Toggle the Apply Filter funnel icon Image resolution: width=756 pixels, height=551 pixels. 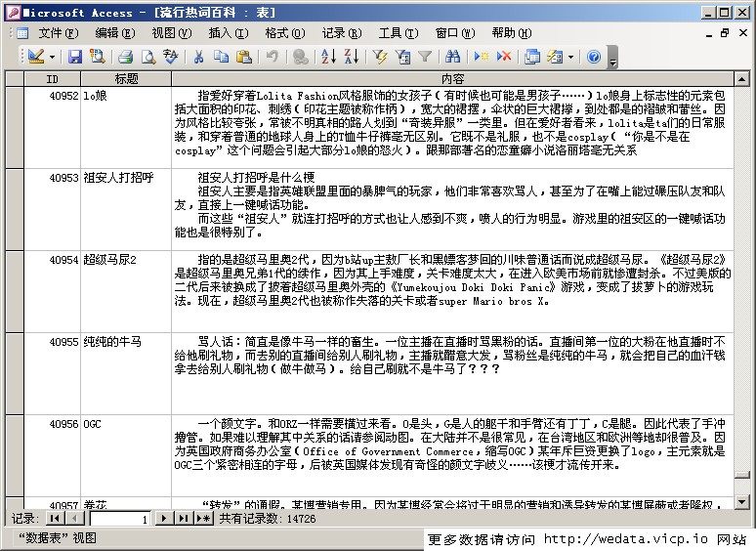(x=425, y=57)
